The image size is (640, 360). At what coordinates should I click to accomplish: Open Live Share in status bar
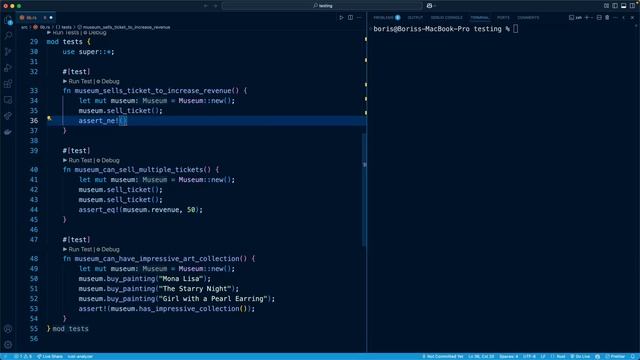pos(50,356)
